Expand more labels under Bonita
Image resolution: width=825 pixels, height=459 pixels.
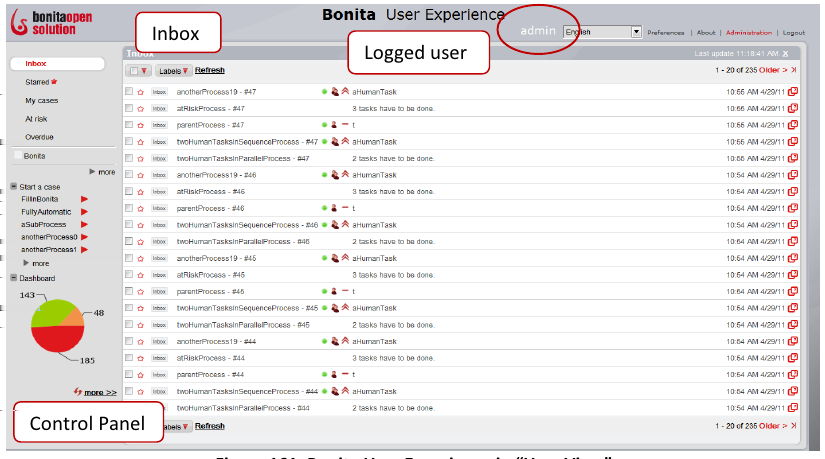click(x=102, y=172)
